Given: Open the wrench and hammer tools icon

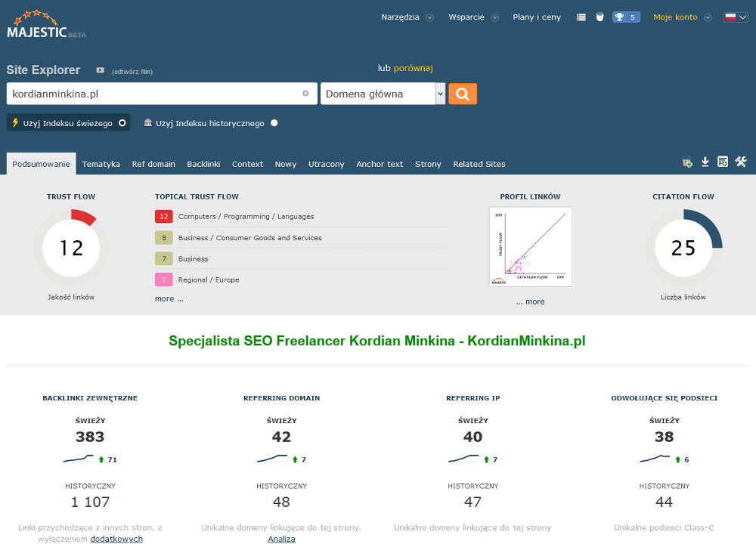Looking at the screenshot, I should 741,162.
